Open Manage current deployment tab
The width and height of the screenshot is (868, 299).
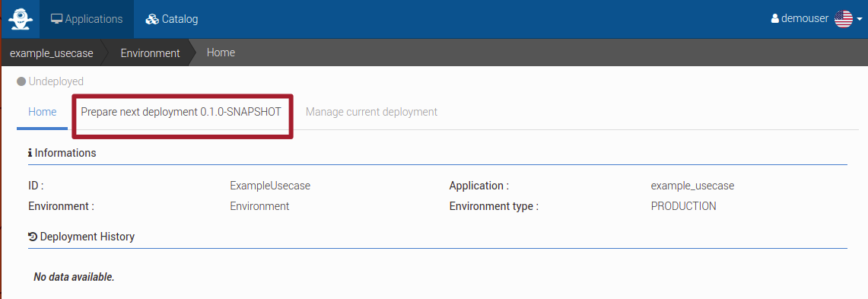371,112
